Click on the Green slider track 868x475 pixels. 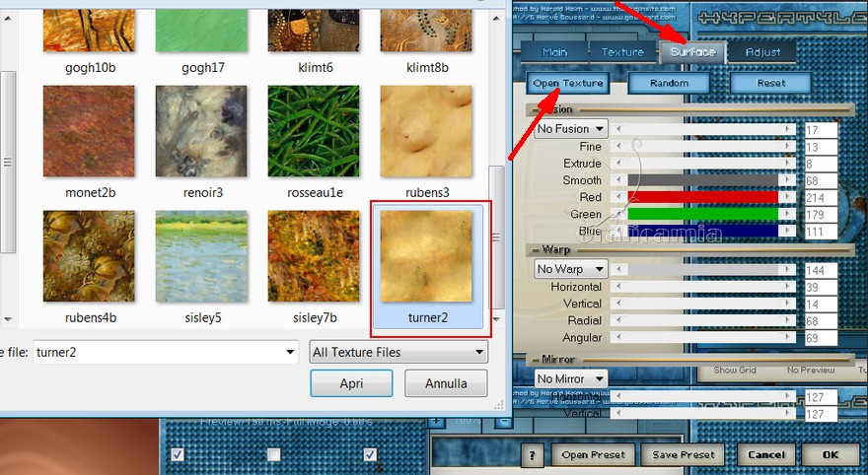point(702,214)
